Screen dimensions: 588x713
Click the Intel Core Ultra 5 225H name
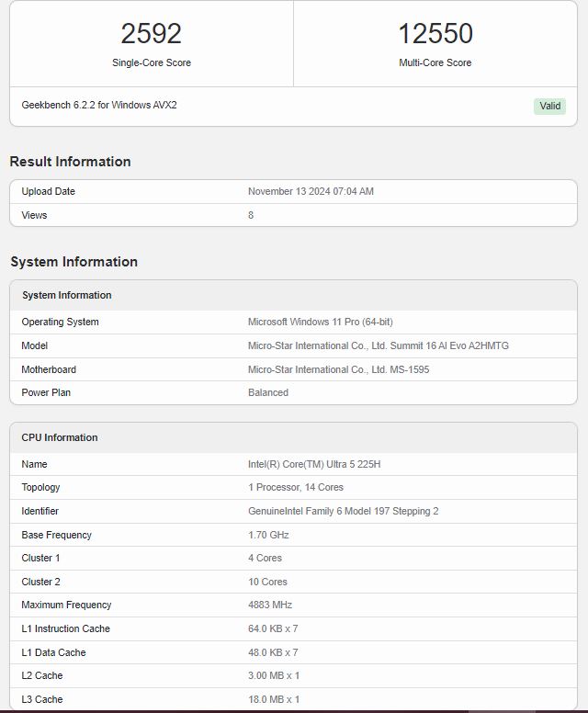313,464
